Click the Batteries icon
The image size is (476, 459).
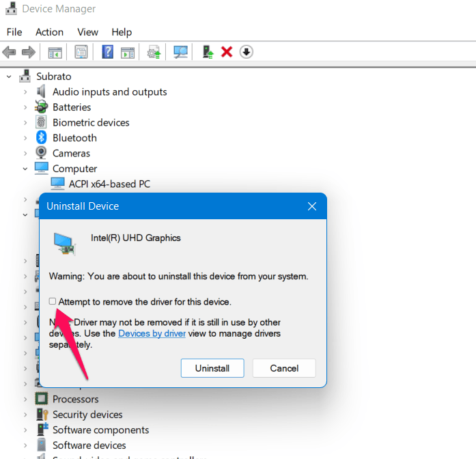41,107
